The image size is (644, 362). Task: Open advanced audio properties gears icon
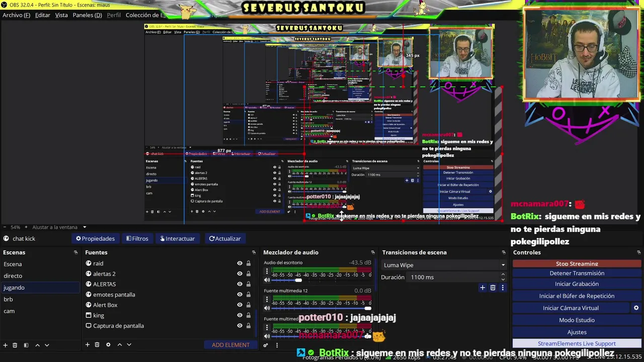[266, 345]
